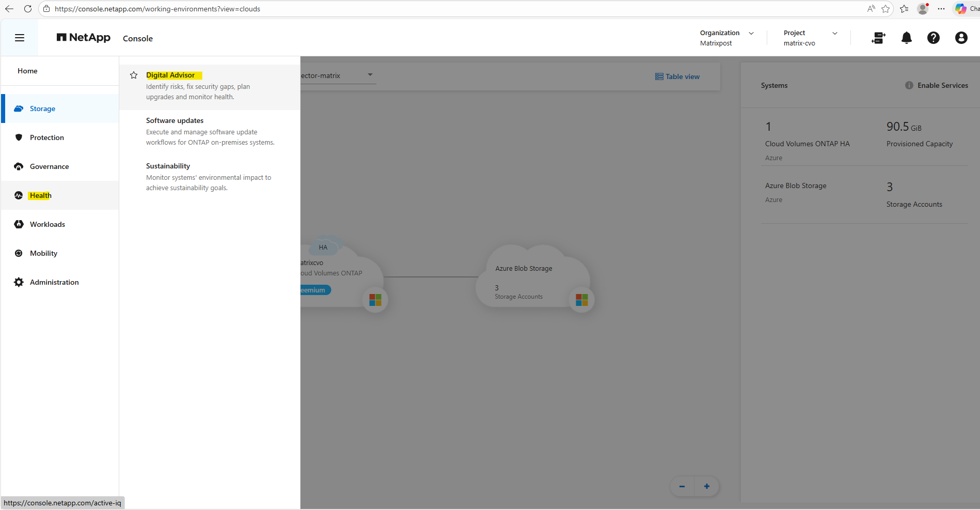Click the Console title text
980x510 pixels.
point(138,38)
